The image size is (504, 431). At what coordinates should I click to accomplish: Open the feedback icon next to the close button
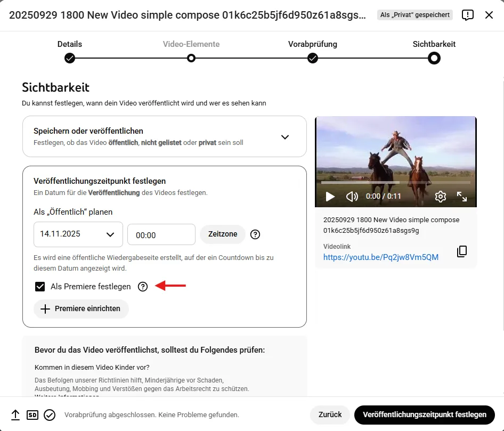[467, 14]
